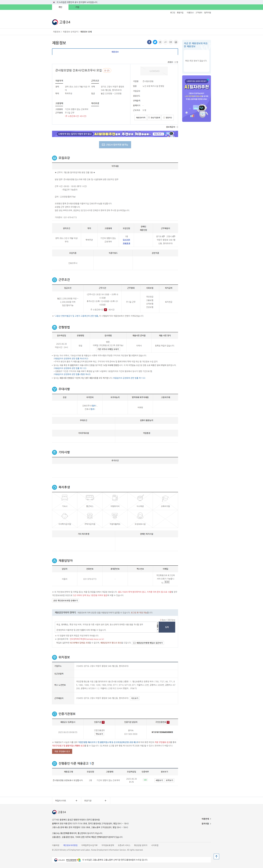Switch to the 개인 tab
This screenshot has height=868, width=263.
(x=60, y=7)
